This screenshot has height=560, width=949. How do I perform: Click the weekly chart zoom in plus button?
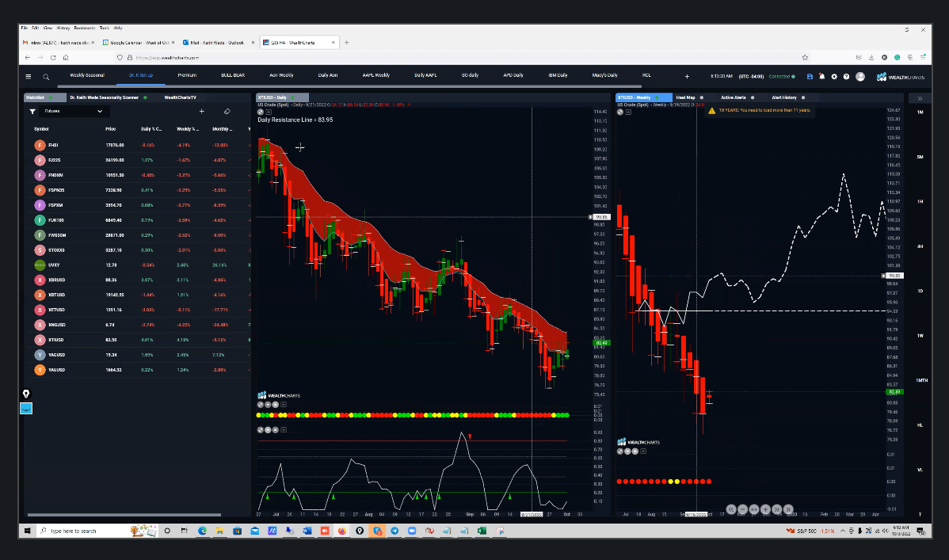coord(765,510)
